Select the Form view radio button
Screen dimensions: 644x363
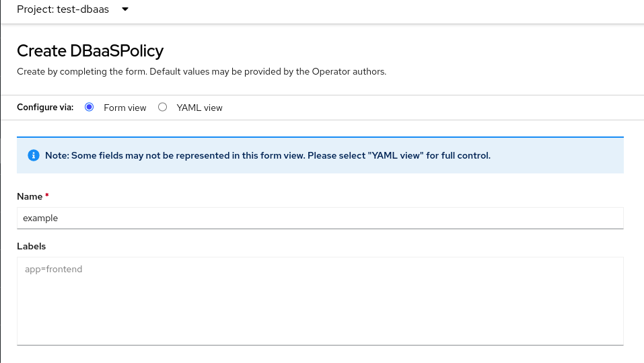(x=90, y=107)
